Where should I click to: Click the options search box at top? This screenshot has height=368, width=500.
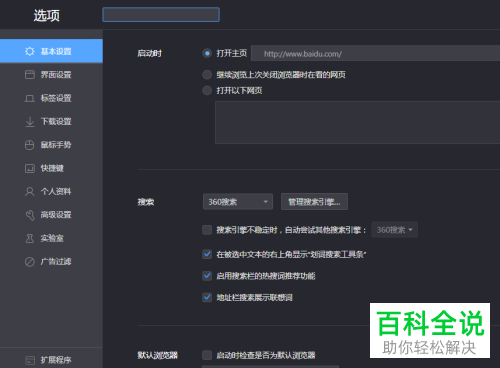(x=161, y=15)
